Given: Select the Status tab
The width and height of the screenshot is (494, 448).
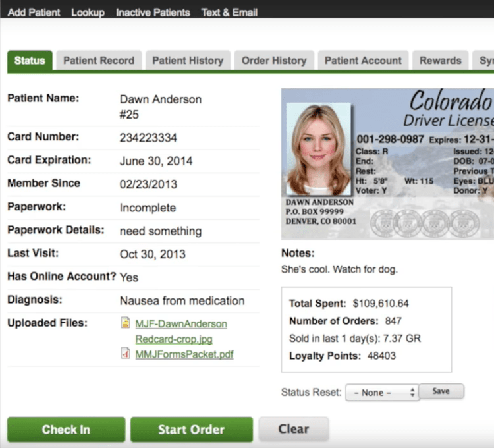Looking at the screenshot, I should pyautogui.click(x=30, y=61).
